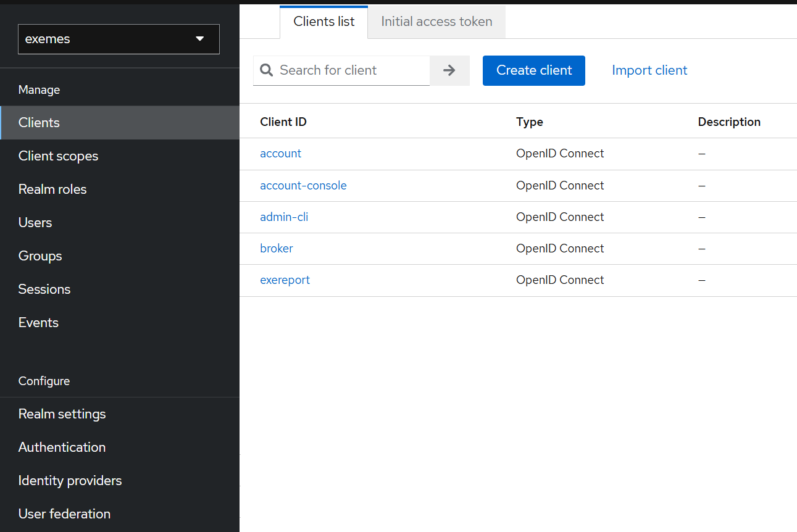Open the Users section
Image resolution: width=797 pixels, height=532 pixels.
click(35, 223)
